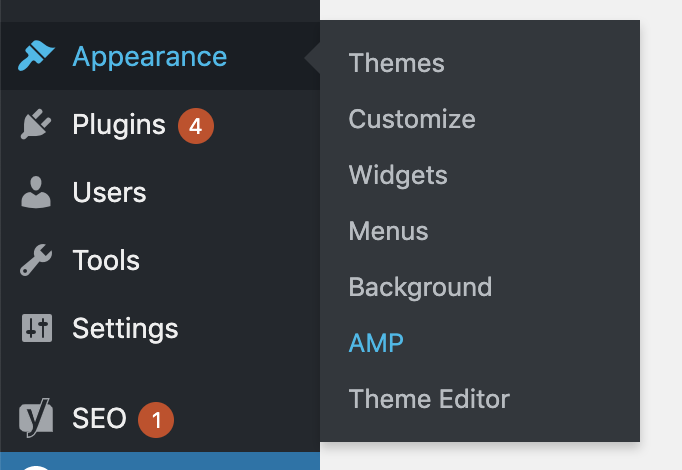Viewport: 682px width, 470px height.
Task: Select Menus in the Appearance flyout
Action: click(x=388, y=231)
